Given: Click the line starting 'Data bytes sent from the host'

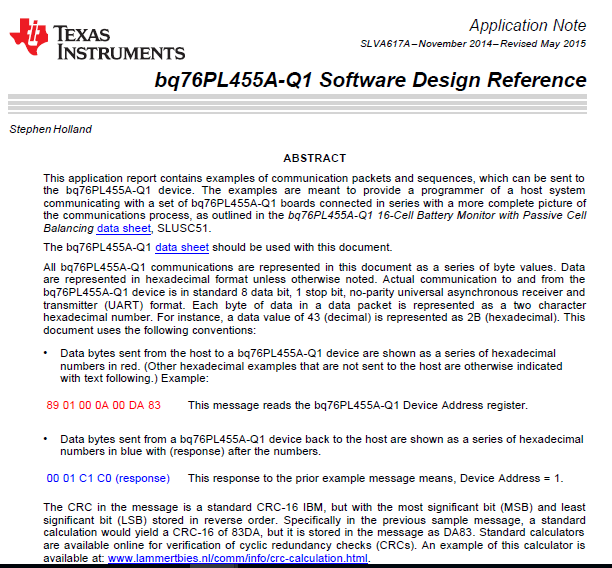Looking at the screenshot, I should [308, 353].
